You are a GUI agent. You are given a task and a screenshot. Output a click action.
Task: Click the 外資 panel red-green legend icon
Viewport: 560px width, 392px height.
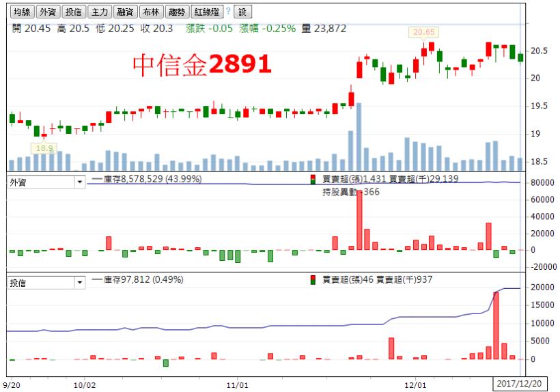[x=313, y=179]
